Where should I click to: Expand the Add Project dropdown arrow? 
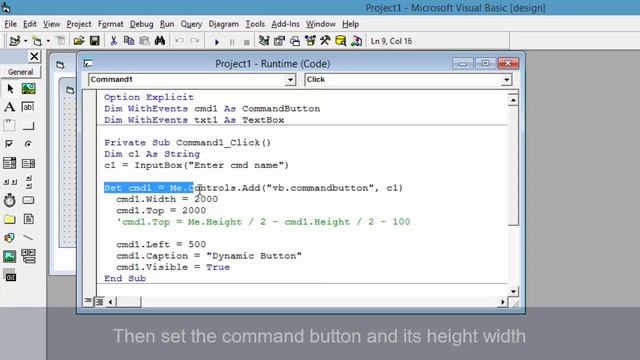tap(25, 41)
